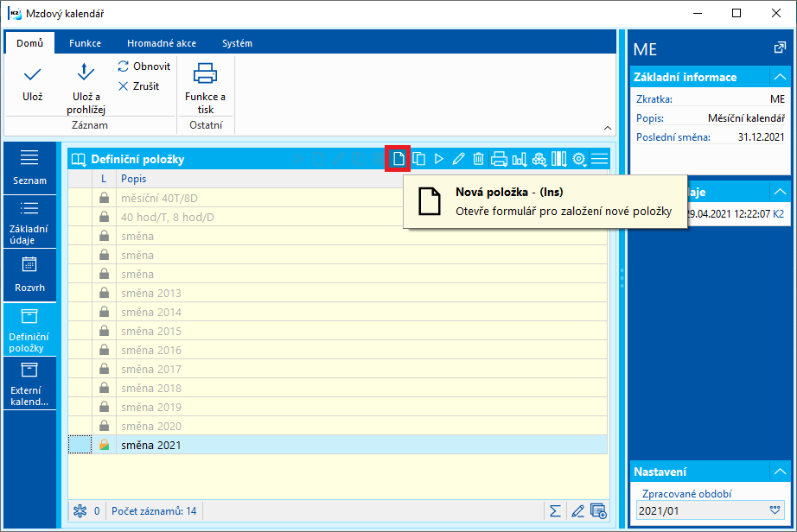Open the Systém ribbon tab
The height and width of the screenshot is (532, 797).
(237, 43)
